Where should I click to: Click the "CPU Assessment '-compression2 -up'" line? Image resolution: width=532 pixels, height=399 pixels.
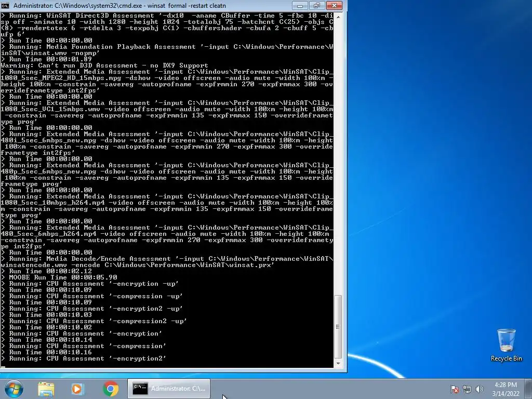click(94, 321)
